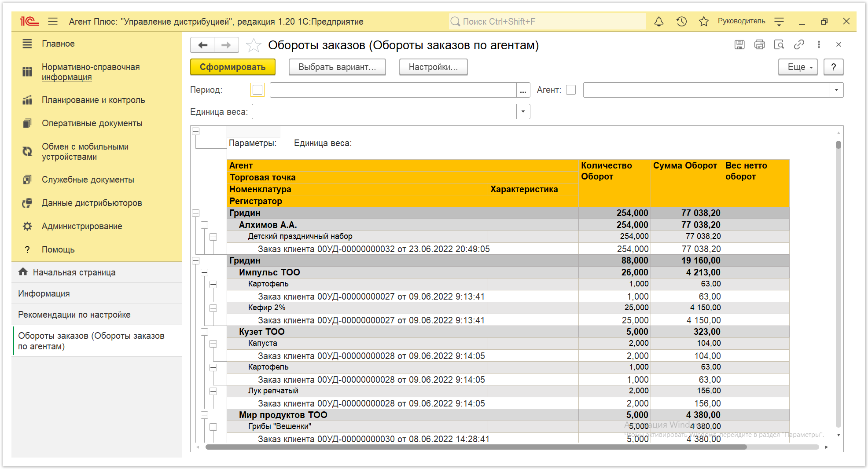Image resolution: width=868 pixels, height=469 pixels.
Task: Open Настройки... button
Action: [433, 67]
